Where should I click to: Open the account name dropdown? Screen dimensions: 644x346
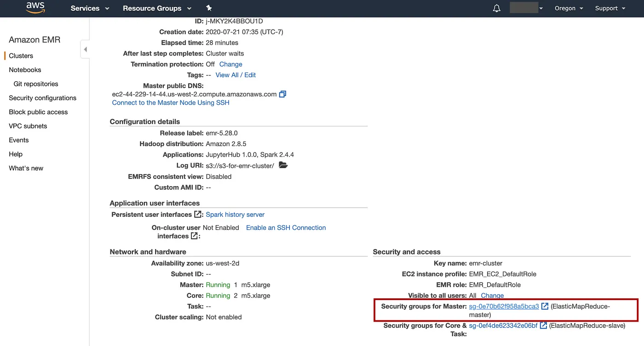click(526, 8)
